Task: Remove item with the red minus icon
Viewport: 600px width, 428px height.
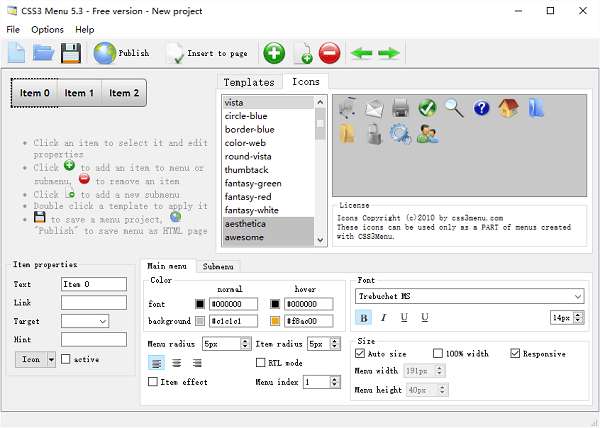Action: (x=330, y=53)
